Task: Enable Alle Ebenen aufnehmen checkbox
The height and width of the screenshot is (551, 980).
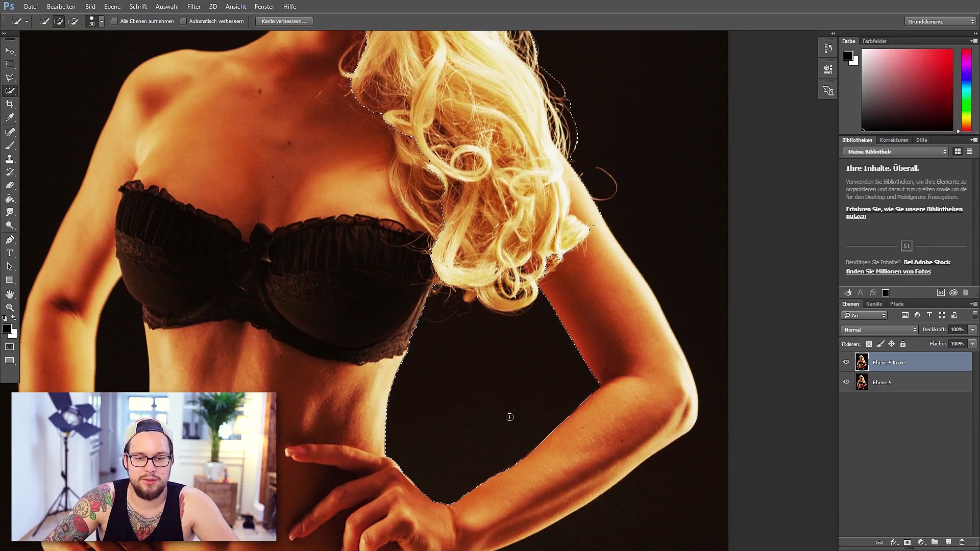Action: [x=114, y=21]
